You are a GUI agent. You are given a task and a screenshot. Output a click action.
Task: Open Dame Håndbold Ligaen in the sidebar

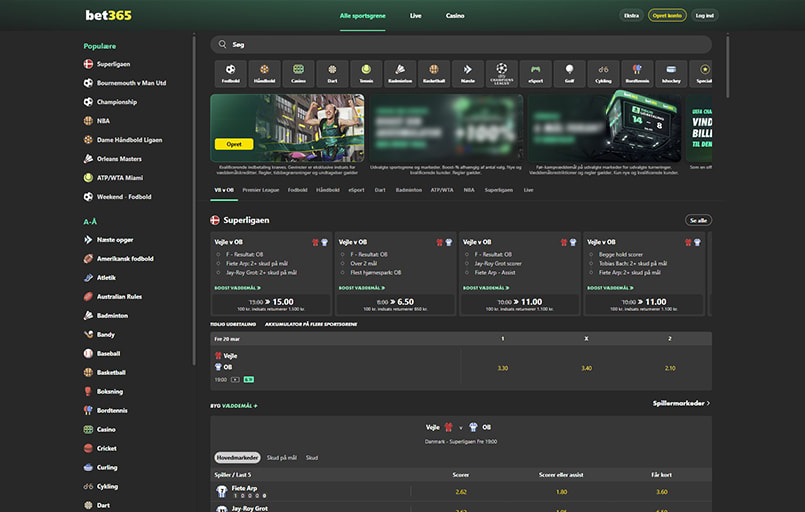pyautogui.click(x=129, y=140)
